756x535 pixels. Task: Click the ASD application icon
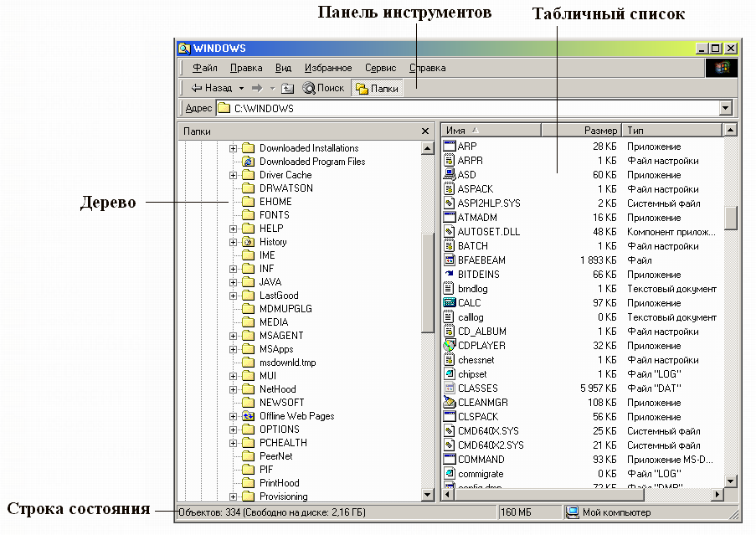(x=450, y=174)
